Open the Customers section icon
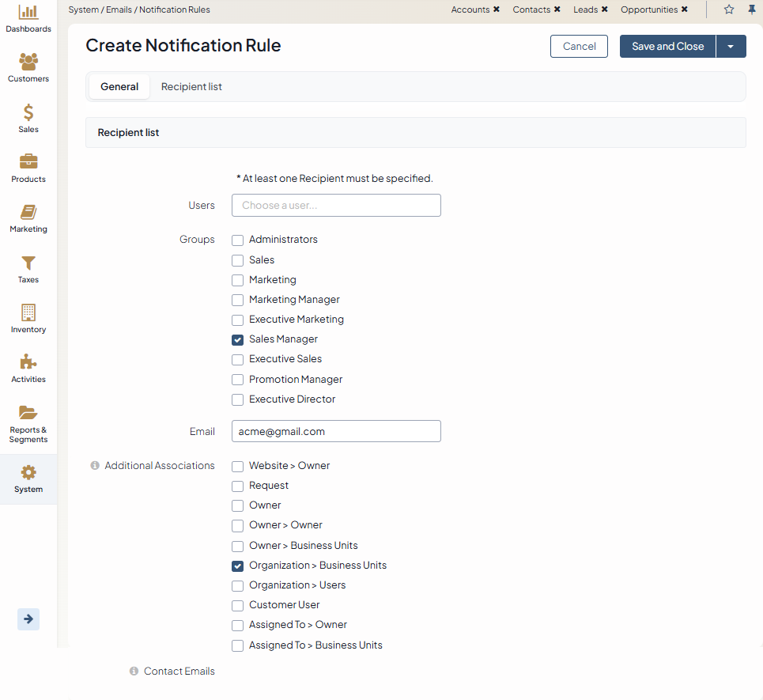Image resolution: width=763 pixels, height=700 pixels. pos(28,62)
